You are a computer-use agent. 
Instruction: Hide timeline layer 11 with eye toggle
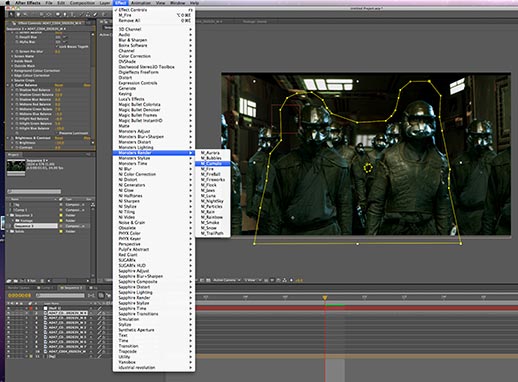point(9,356)
